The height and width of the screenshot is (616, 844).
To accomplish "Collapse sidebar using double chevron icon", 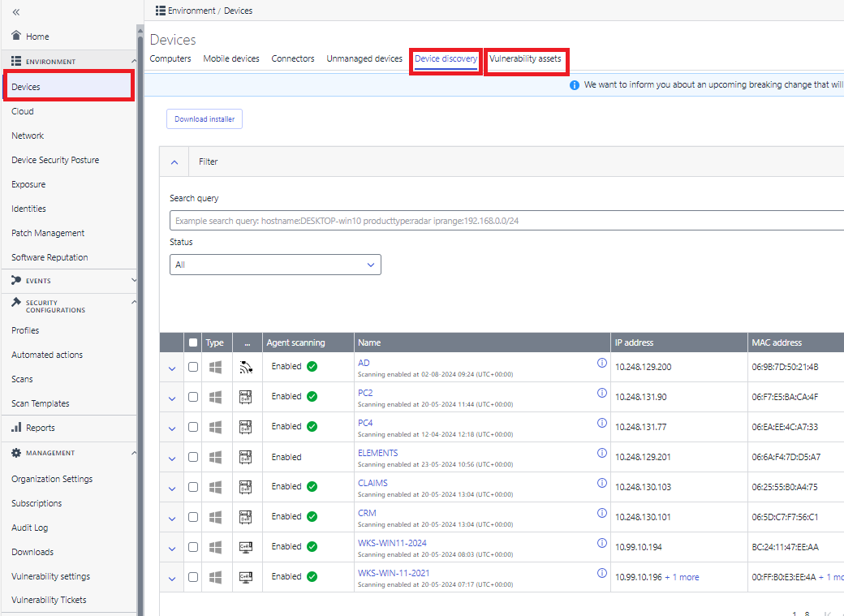I will [16, 12].
